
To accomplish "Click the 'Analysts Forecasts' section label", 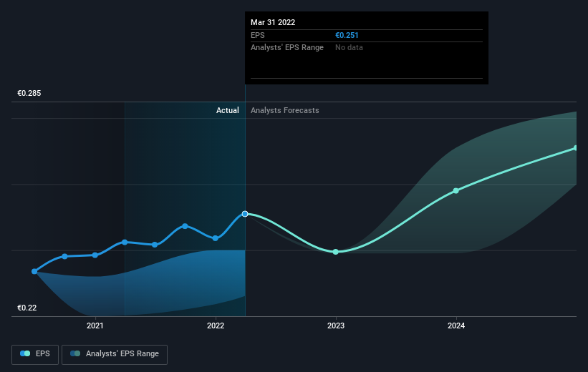I will pyautogui.click(x=284, y=110).
